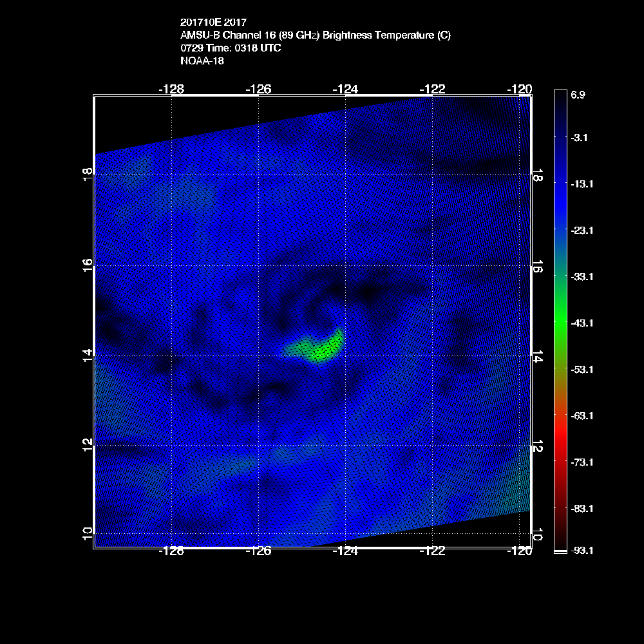Click the -124 longitude label on bottom axis

(x=345, y=551)
